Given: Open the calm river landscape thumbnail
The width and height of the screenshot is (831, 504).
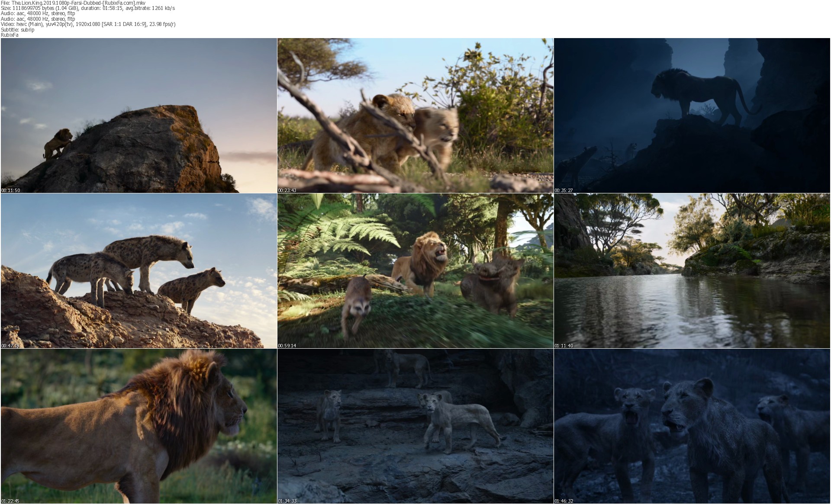Looking at the screenshot, I should (x=692, y=271).
